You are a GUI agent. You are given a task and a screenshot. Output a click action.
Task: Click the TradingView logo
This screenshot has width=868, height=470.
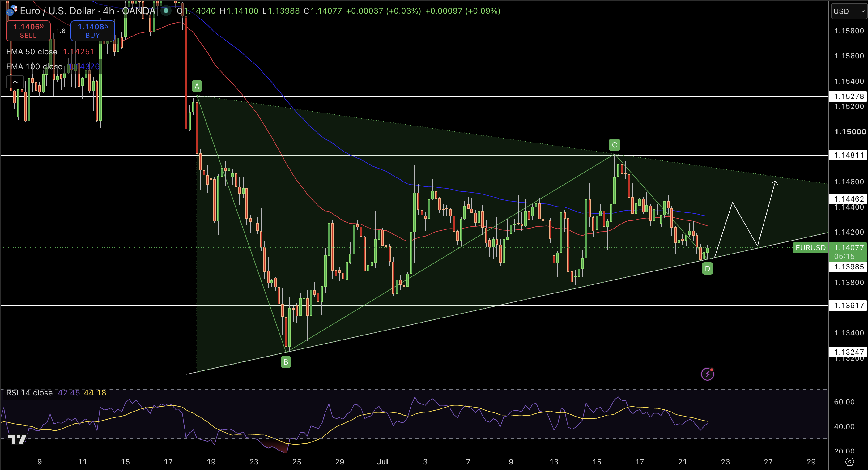click(17, 439)
